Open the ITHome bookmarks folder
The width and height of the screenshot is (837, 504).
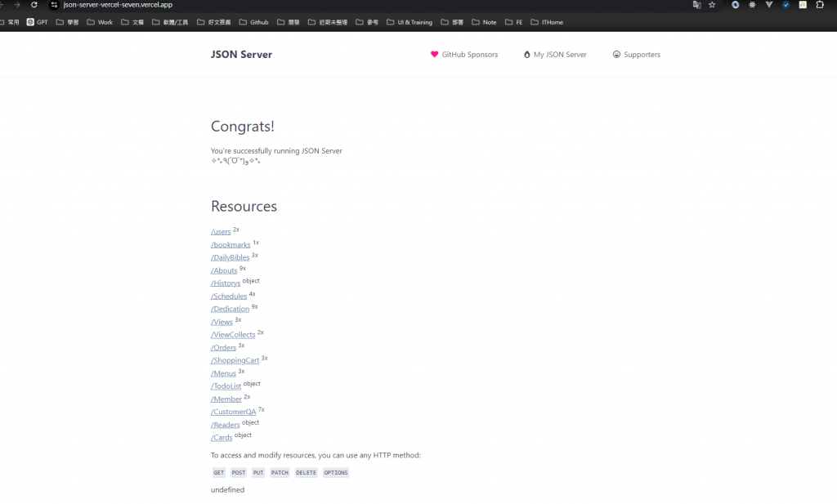tap(547, 22)
